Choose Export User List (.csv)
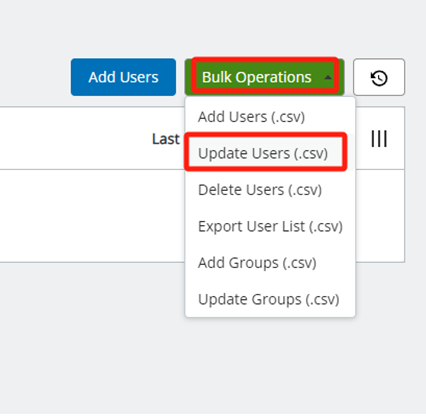Viewport: 426px width, 416px height. [x=270, y=227]
